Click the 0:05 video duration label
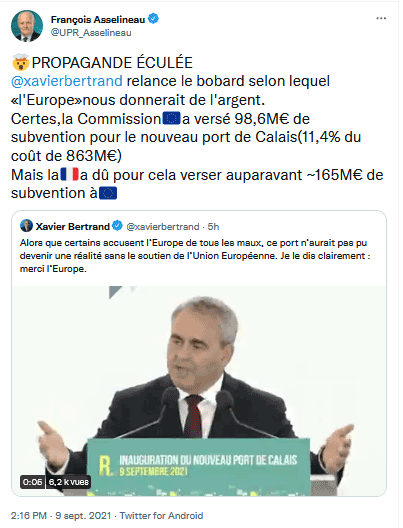Screen dimensions: 403x528 (32, 482)
